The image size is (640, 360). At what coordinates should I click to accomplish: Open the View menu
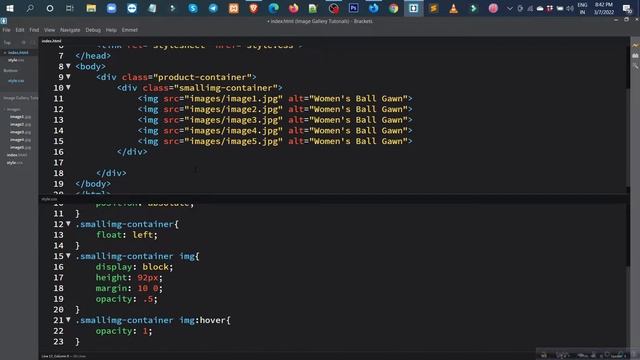[49, 30]
